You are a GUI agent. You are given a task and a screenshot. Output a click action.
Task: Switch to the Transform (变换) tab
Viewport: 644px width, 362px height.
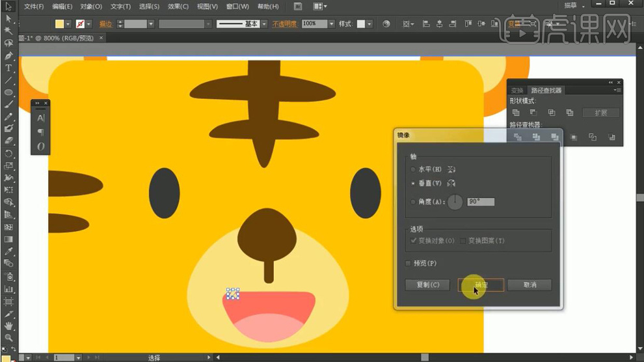tap(517, 90)
